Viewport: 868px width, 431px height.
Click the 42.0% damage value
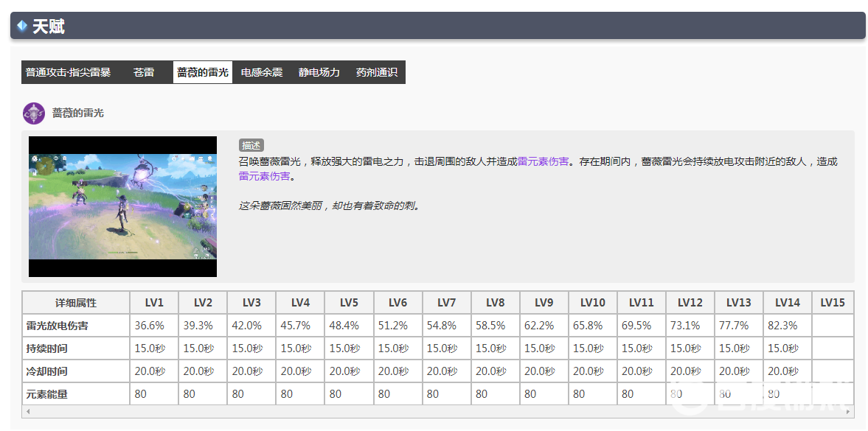247,326
